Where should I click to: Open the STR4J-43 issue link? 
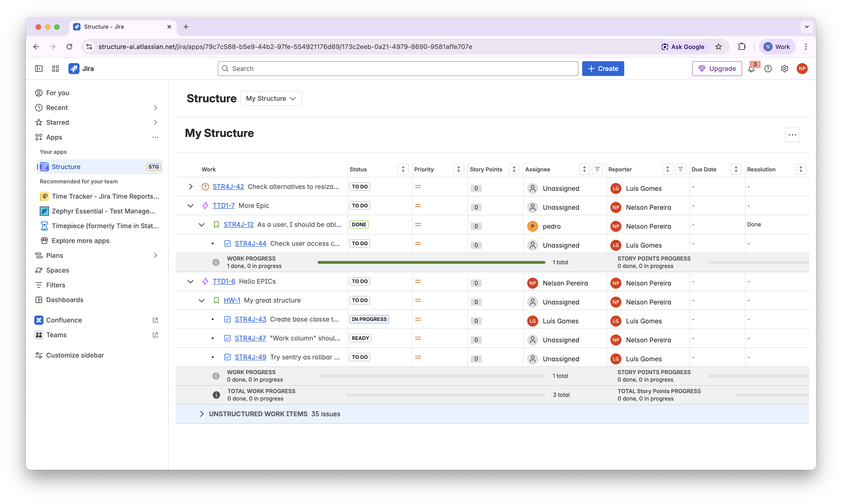251,319
